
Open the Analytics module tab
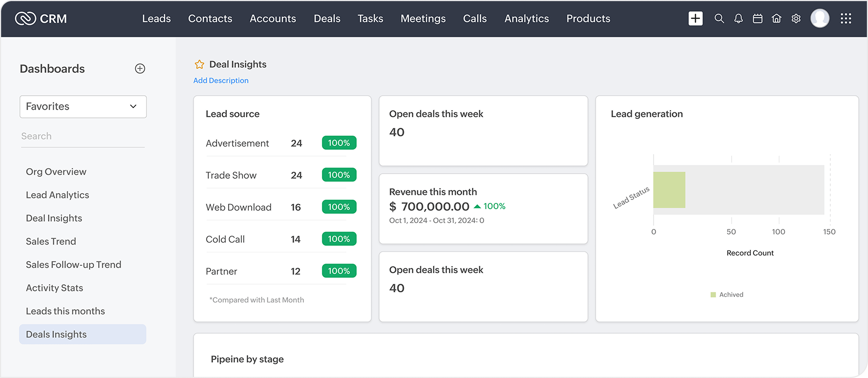527,18
